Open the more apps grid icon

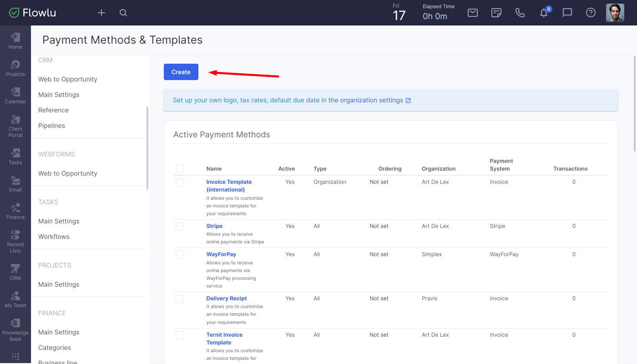15,357
